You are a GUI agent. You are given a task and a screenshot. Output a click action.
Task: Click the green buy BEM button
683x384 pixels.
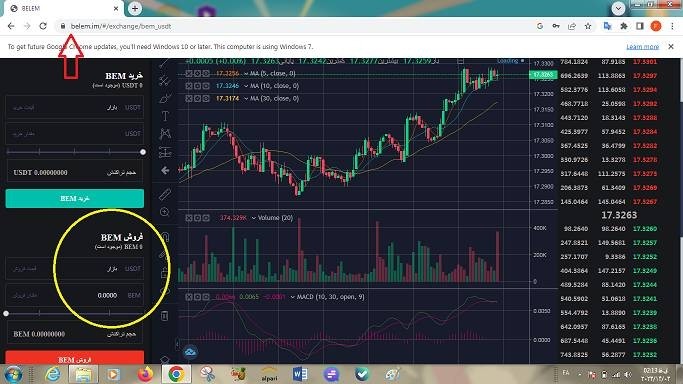pos(74,199)
